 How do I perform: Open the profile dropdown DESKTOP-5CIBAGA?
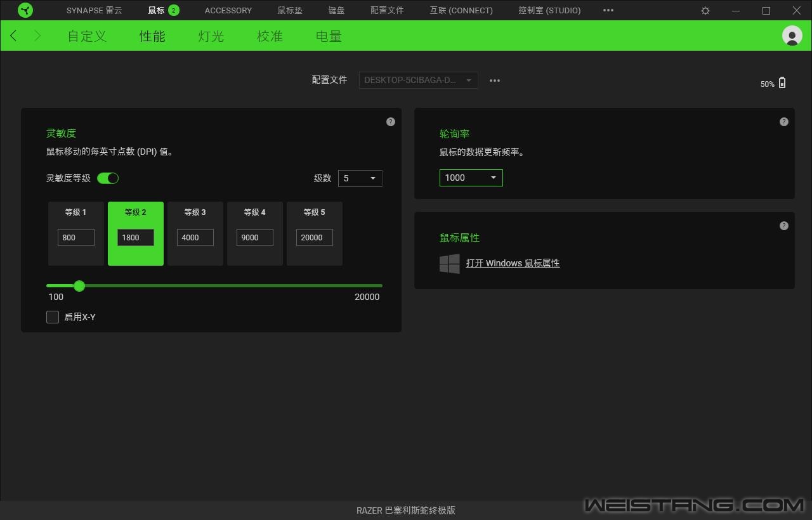pyautogui.click(x=419, y=81)
